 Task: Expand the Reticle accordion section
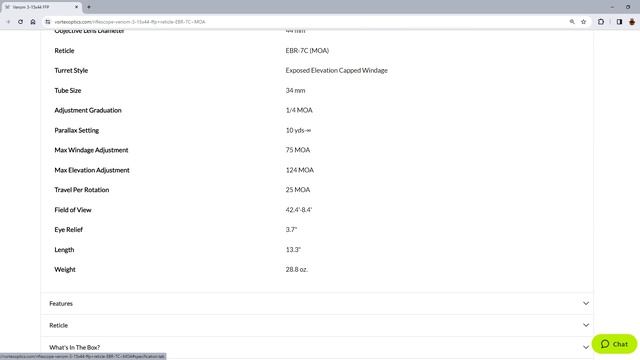(x=317, y=325)
